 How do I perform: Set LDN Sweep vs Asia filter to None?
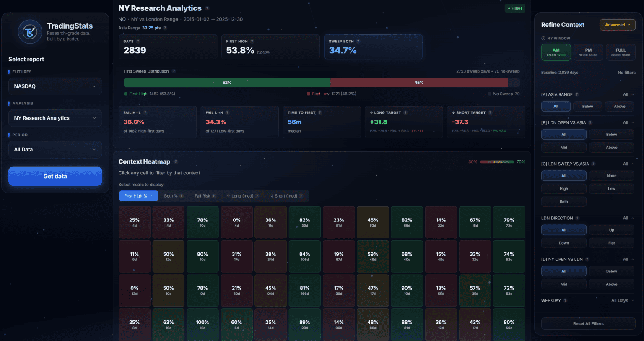coord(612,176)
